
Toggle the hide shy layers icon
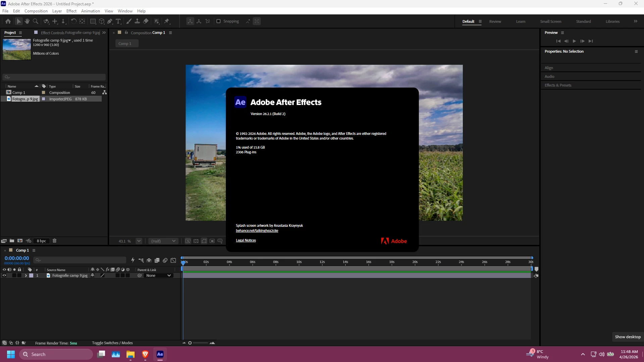(x=149, y=260)
